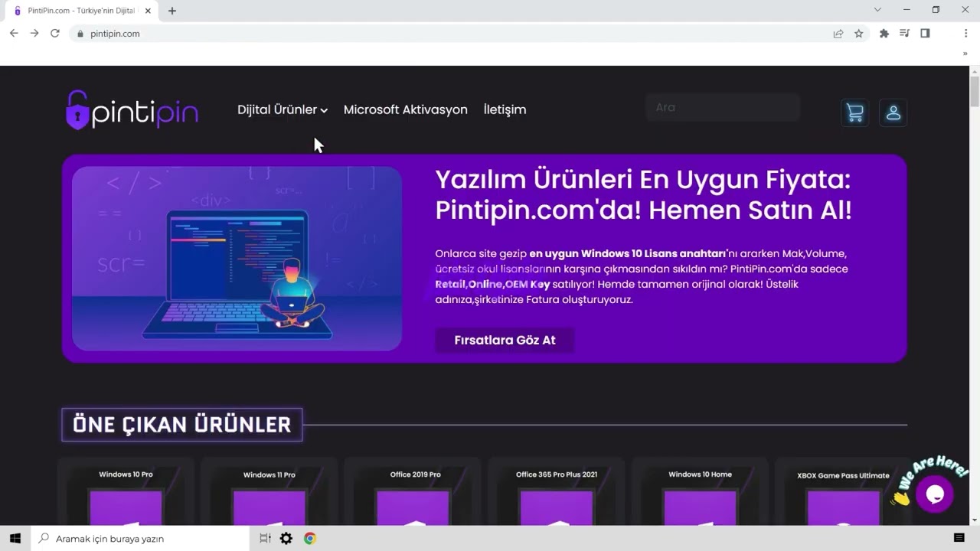Expand the Dijital Ürünler dropdown menu
Viewport: 980px width, 551px height.
[283, 109]
